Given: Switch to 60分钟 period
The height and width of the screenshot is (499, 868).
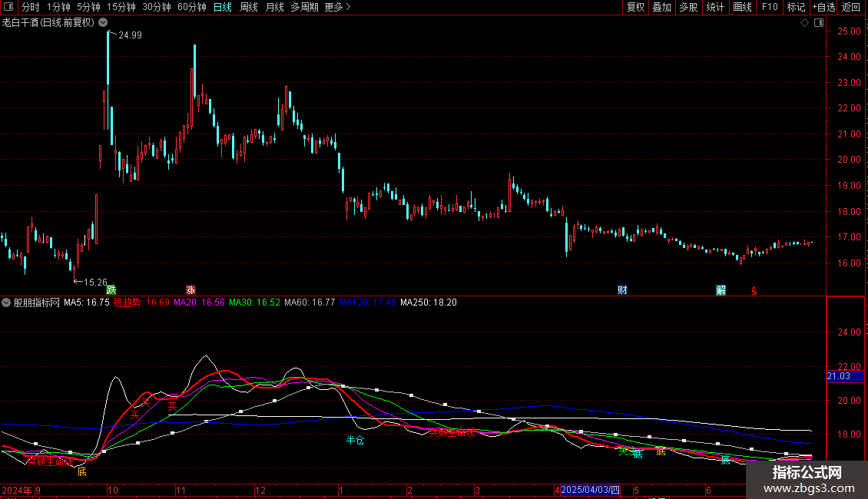Looking at the screenshot, I should tap(191, 7).
